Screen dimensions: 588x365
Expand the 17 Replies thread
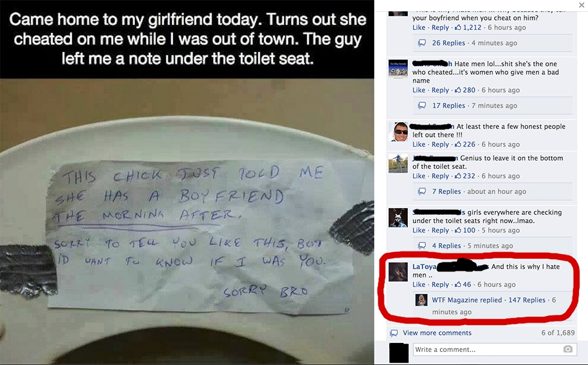pyautogui.click(x=448, y=106)
